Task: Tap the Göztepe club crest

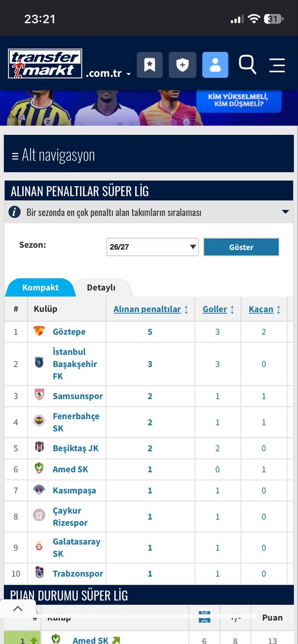Action: pyautogui.click(x=40, y=332)
